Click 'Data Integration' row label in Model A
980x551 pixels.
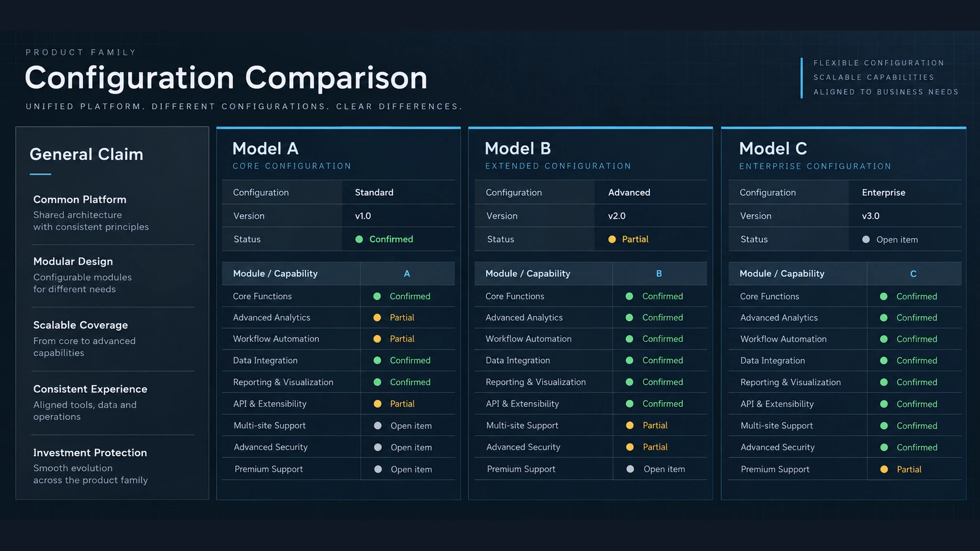[x=265, y=361]
